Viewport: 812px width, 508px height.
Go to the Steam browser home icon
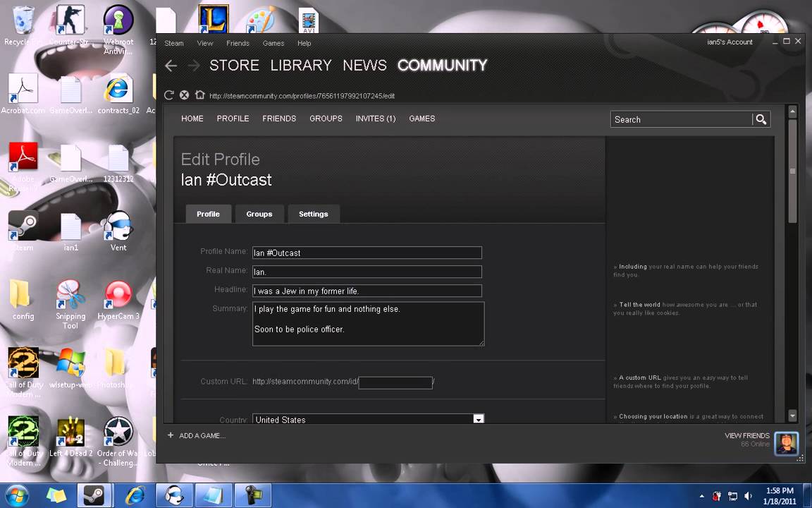point(200,95)
